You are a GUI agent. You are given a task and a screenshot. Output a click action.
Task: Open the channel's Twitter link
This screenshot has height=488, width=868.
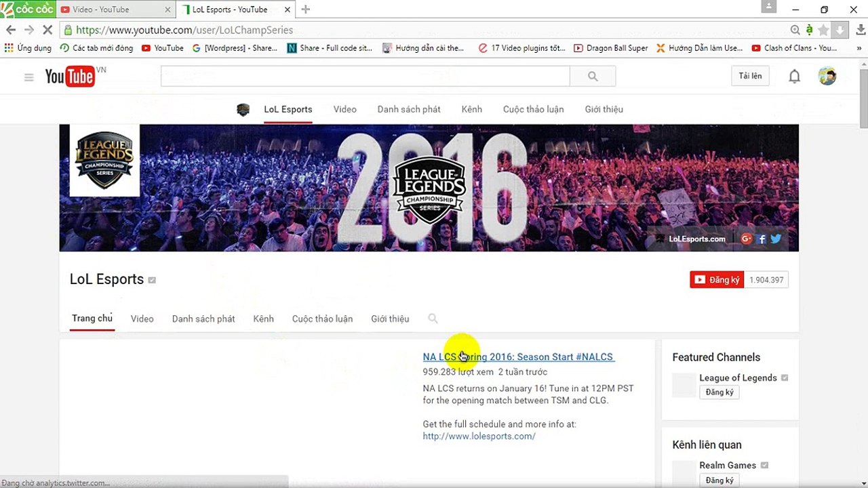pos(776,239)
